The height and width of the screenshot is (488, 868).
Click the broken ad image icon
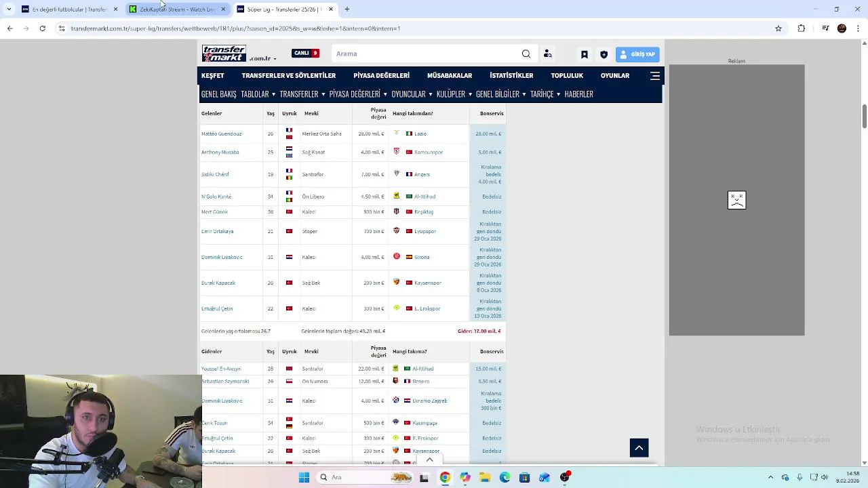click(x=736, y=200)
